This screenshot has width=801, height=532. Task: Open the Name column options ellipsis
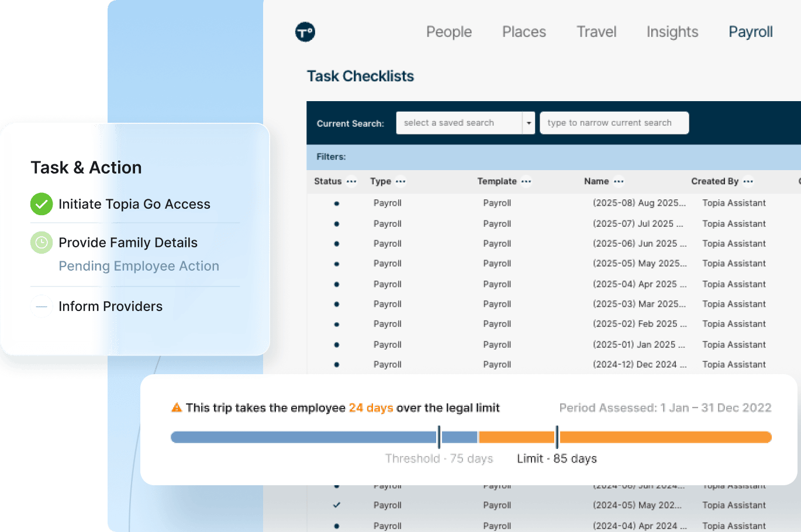pos(619,181)
